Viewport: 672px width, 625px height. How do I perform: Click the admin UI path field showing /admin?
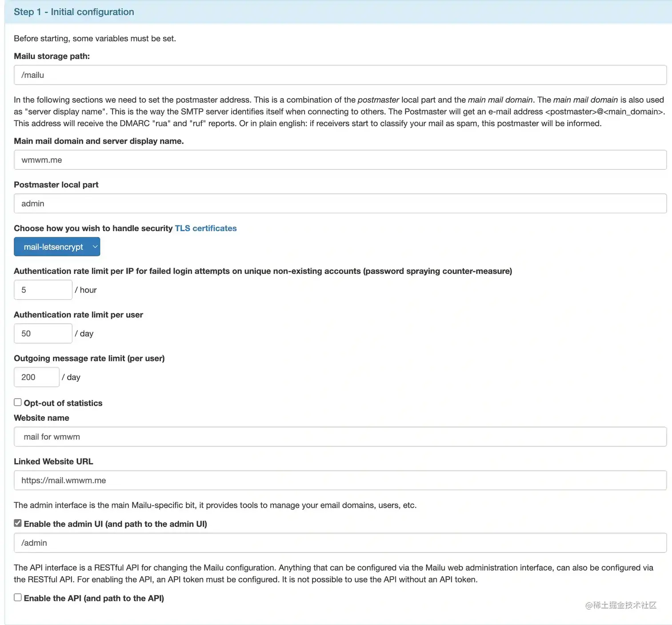pos(340,543)
